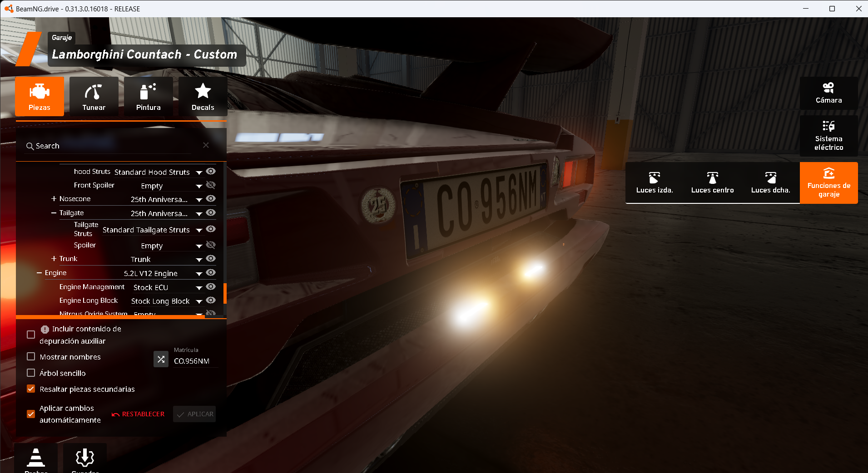Click the RESTABLECER button

click(138, 414)
